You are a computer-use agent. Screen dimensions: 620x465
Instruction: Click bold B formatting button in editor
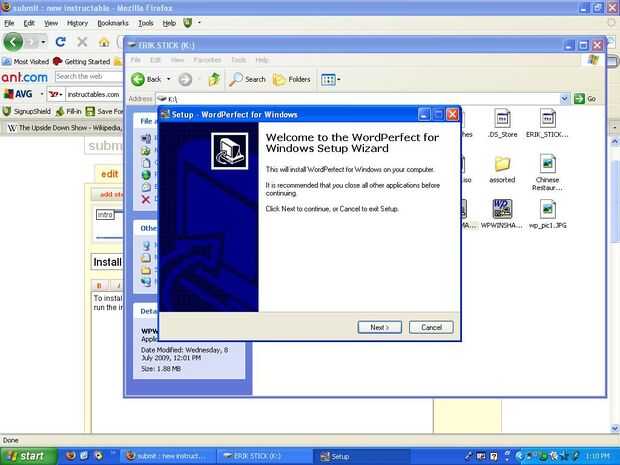[99, 285]
